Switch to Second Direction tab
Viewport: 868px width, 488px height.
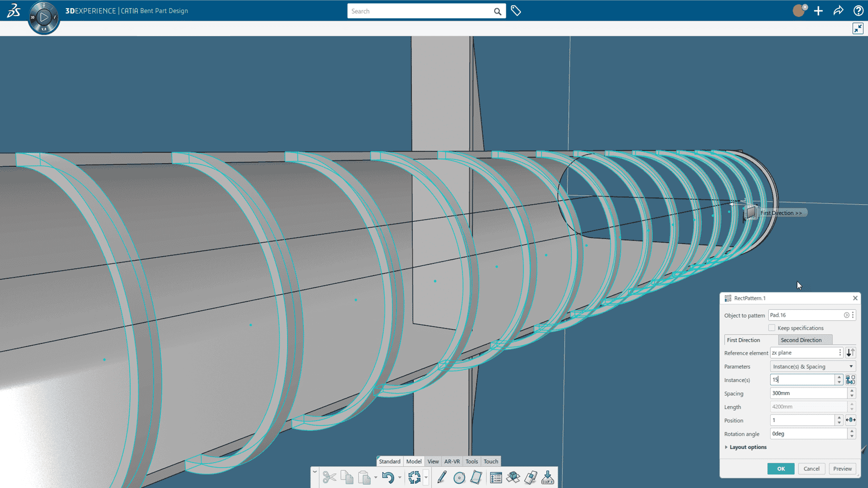click(801, 340)
